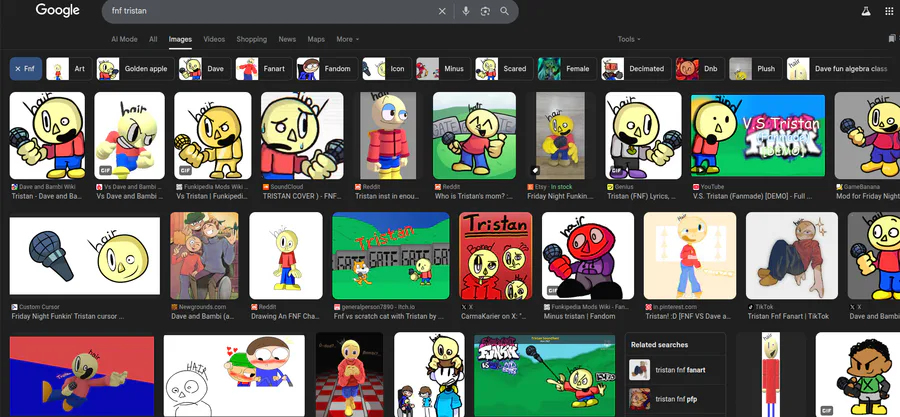Open related search 'tristan fnf fanart'
This screenshot has width=900, height=417.
tap(676, 370)
